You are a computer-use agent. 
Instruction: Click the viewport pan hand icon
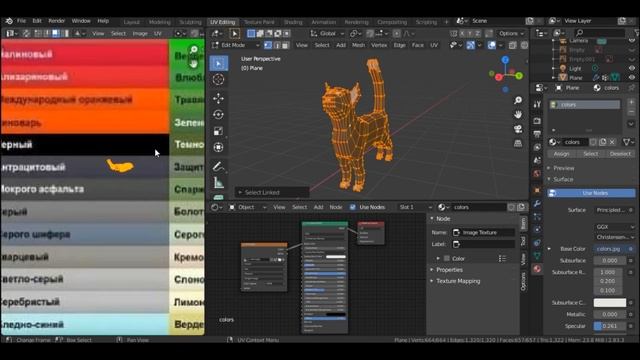[518, 115]
